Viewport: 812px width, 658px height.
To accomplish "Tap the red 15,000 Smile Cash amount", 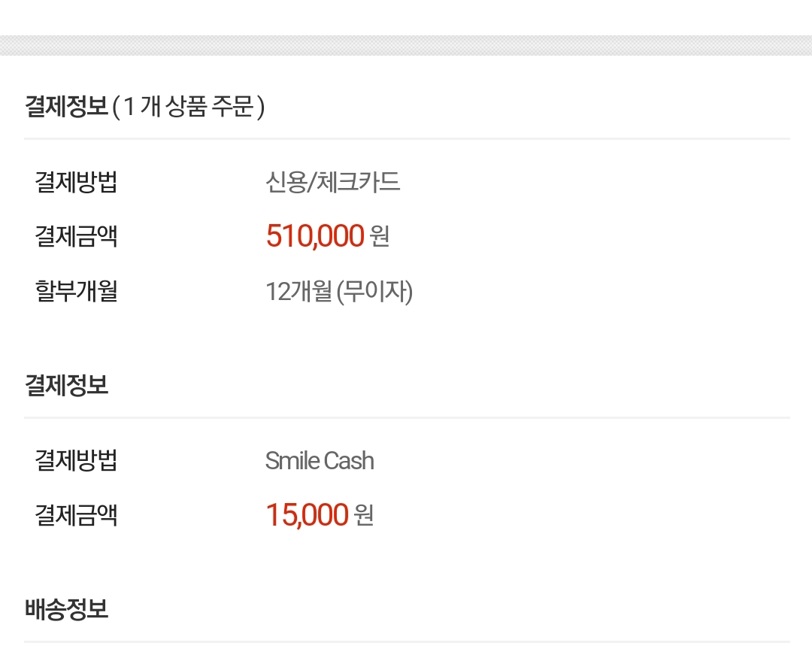I will tap(307, 515).
